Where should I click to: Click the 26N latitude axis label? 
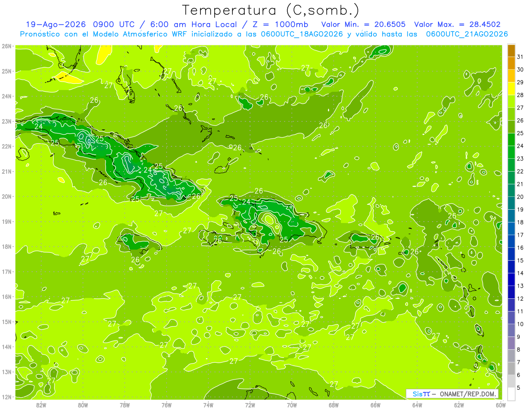pos(6,46)
